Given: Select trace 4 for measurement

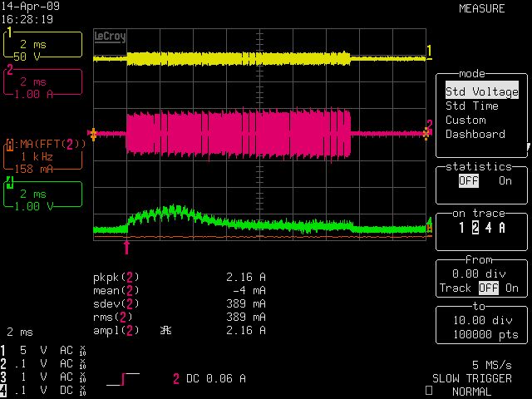Looking at the screenshot, I should click(x=488, y=228).
